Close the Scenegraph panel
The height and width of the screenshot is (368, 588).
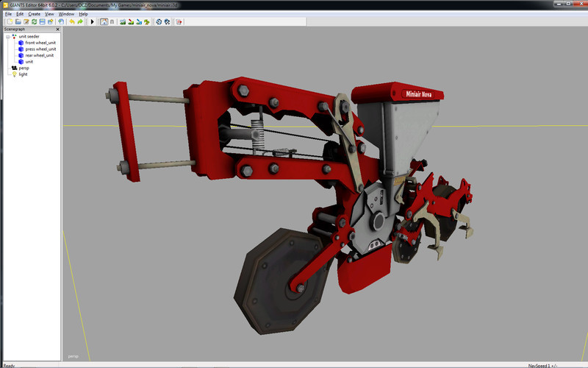pos(57,29)
